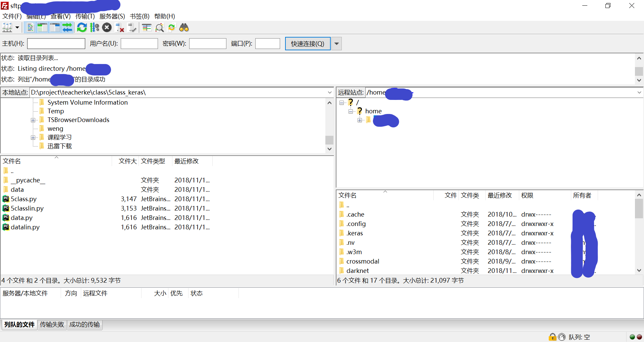The image size is (644, 342).
Task: Click the 快速连接(Q) button
Action: [x=307, y=44]
